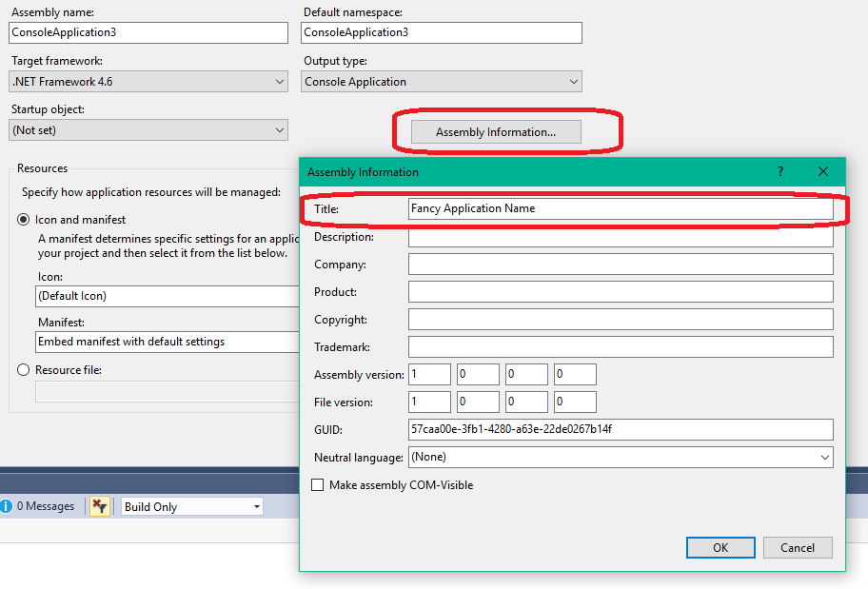Expand the Neutral language dropdown
This screenshot has width=868, height=589.
[x=621, y=458]
